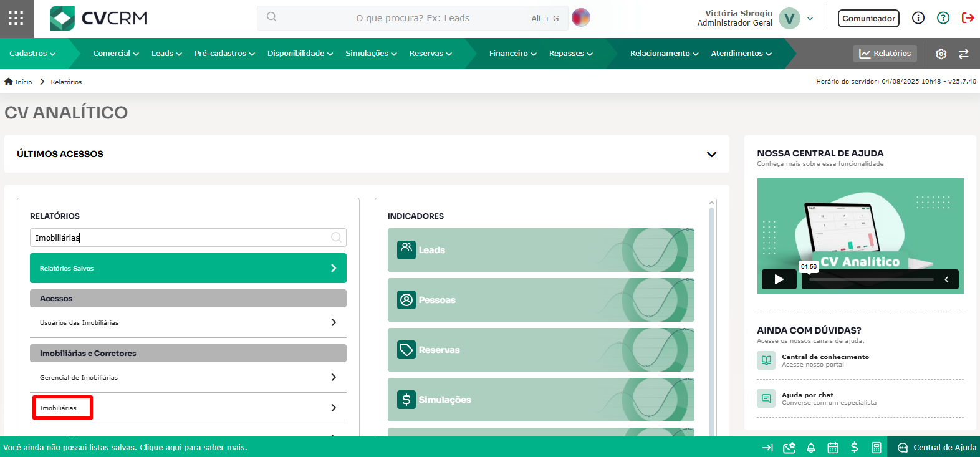Open the Cadastros dropdown menu
Viewport: 980px width, 457px height.
coord(32,54)
